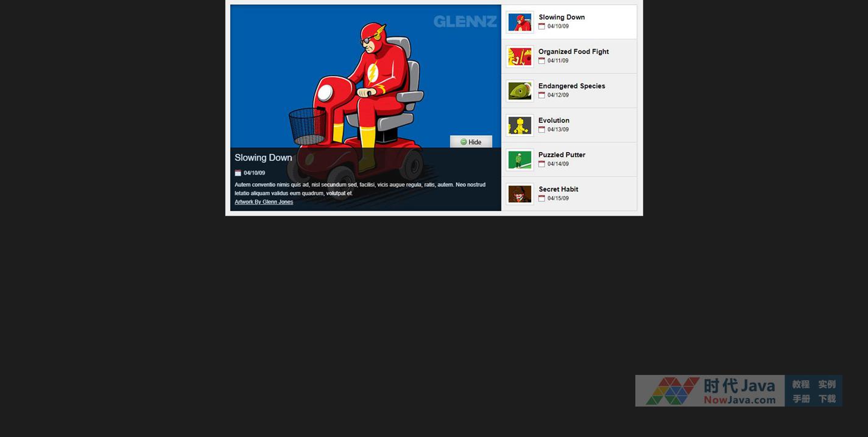
Task: Click the green icon on Hide button
Action: coord(464,142)
